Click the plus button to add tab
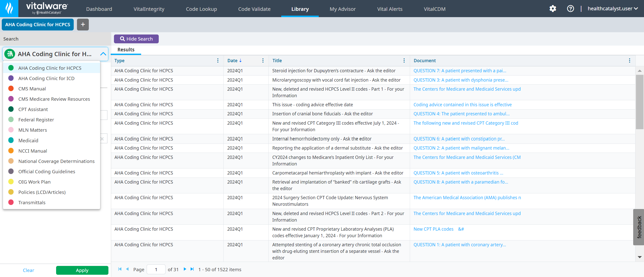This screenshot has height=277, width=644. click(83, 24)
